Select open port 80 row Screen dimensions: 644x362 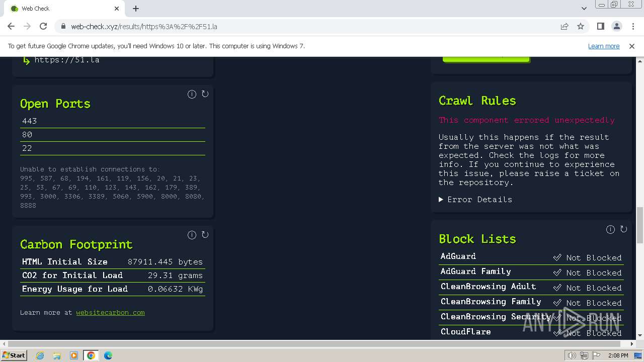[x=113, y=135]
